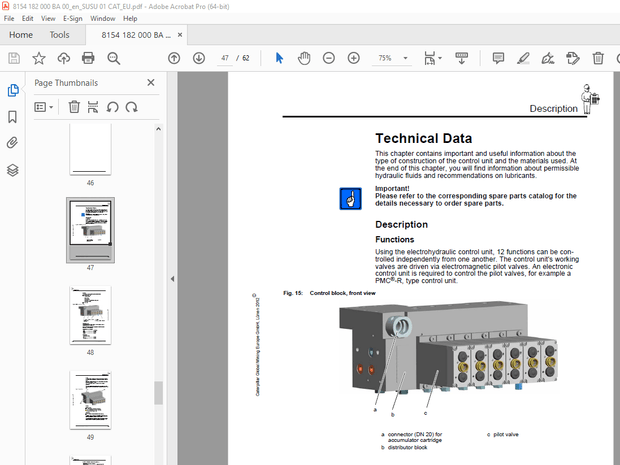
Task: Go to next page arrow
Action: click(x=198, y=59)
